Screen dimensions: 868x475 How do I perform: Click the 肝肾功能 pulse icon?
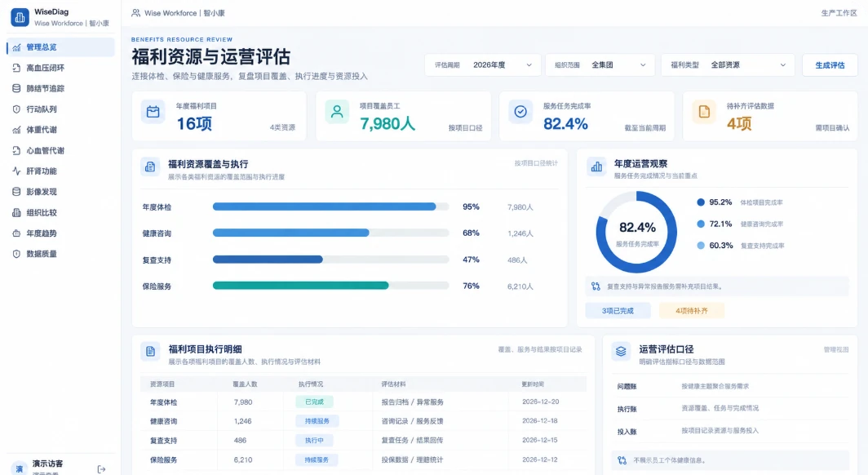16,171
